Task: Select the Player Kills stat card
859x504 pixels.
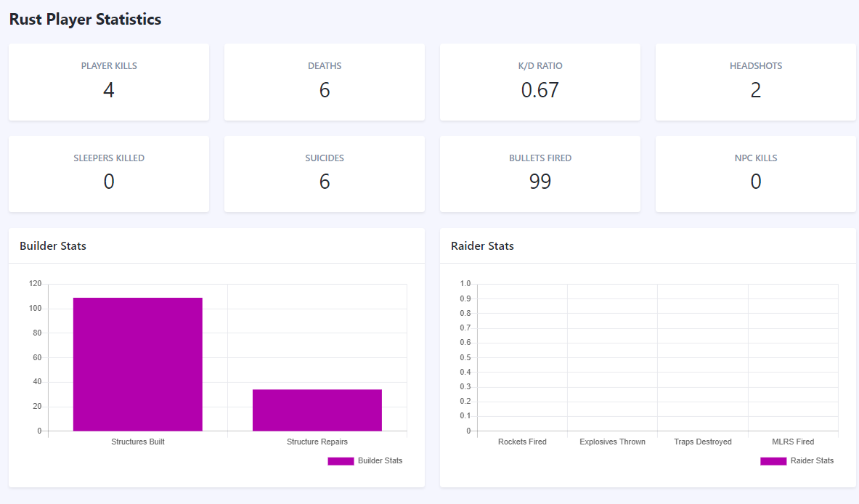Action: pos(108,81)
